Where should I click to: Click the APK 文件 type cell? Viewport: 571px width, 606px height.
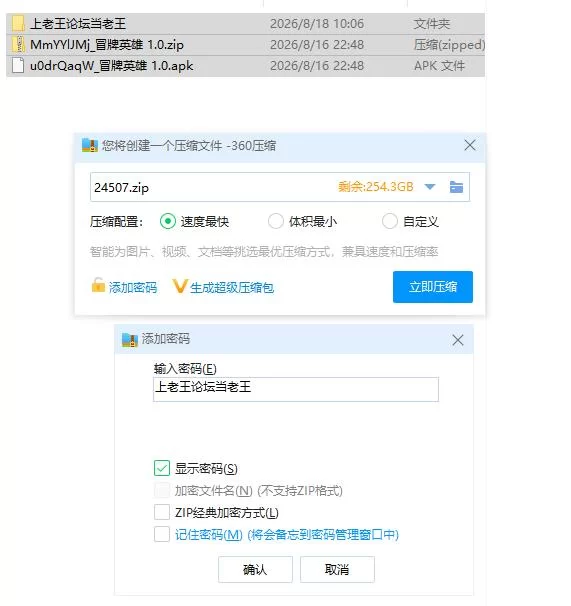click(x=439, y=66)
